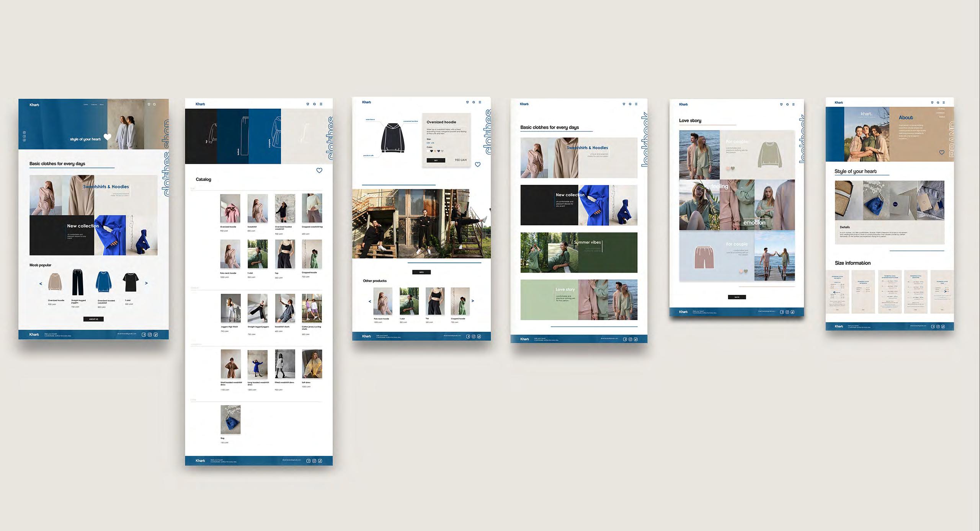Click the shopping bag icon on the Love story page
This screenshot has width=980, height=531.
pyautogui.click(x=781, y=104)
